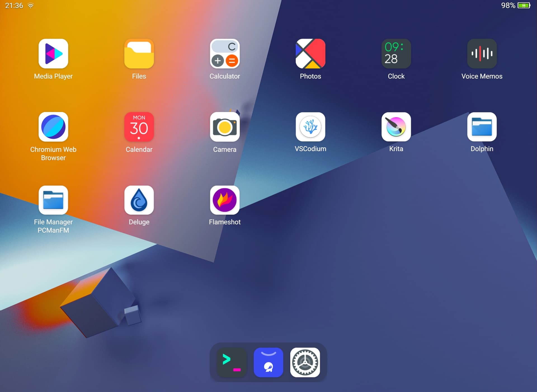Click the 'File Manager PCManFM' label text
The width and height of the screenshot is (537, 392).
pyautogui.click(x=53, y=226)
